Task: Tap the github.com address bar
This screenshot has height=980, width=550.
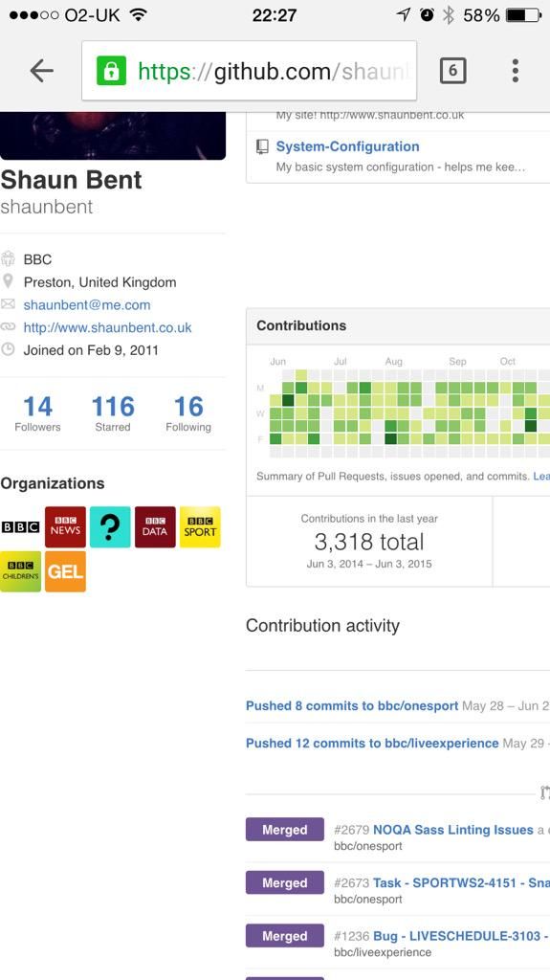Action: [249, 71]
